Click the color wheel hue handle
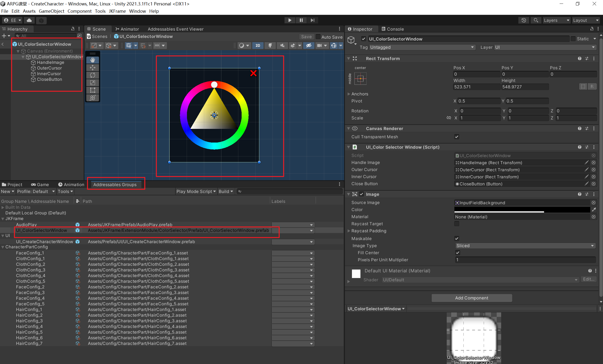This screenshot has height=364, width=603. (214, 85)
